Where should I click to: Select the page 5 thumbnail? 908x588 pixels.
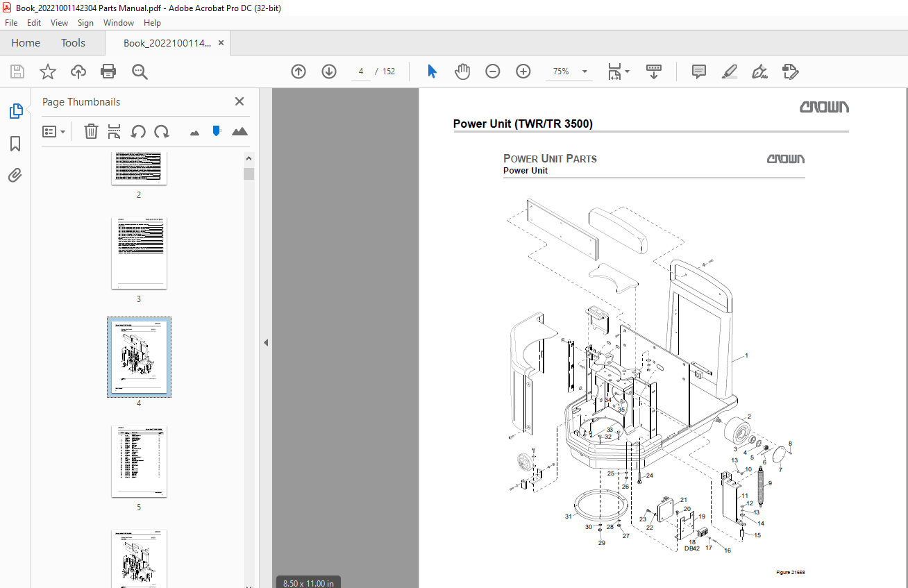(139, 462)
